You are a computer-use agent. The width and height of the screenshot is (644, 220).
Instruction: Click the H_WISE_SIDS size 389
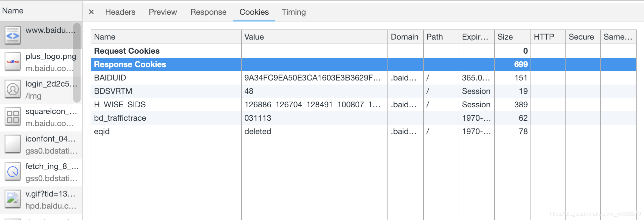(x=521, y=105)
